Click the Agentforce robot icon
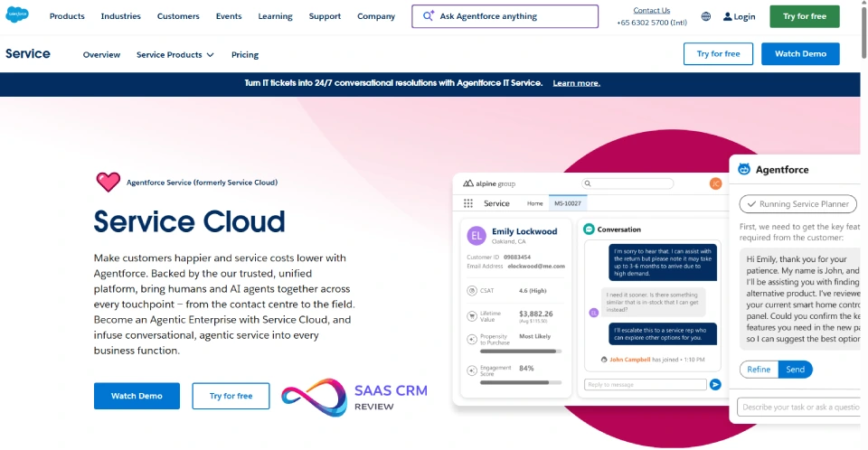Image resolution: width=868 pixels, height=450 pixels. click(x=744, y=169)
